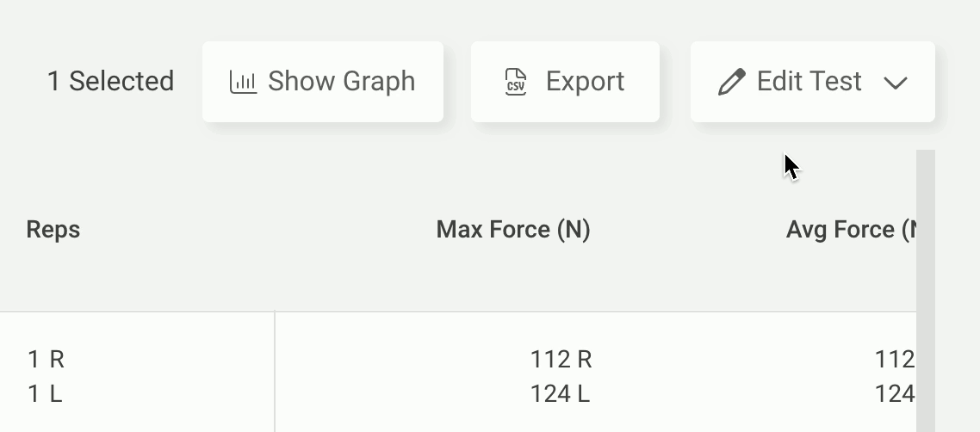
Task: Click the vertical scrollbar at the table edge
Action: coord(926,290)
